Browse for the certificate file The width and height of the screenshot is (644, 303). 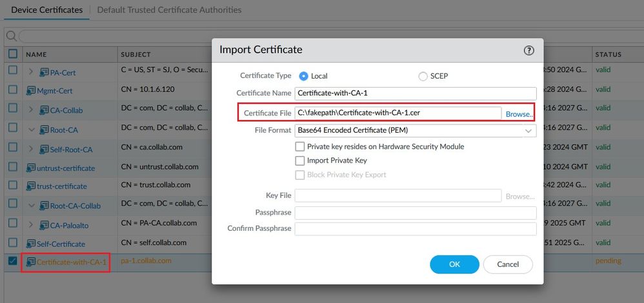[519, 114]
